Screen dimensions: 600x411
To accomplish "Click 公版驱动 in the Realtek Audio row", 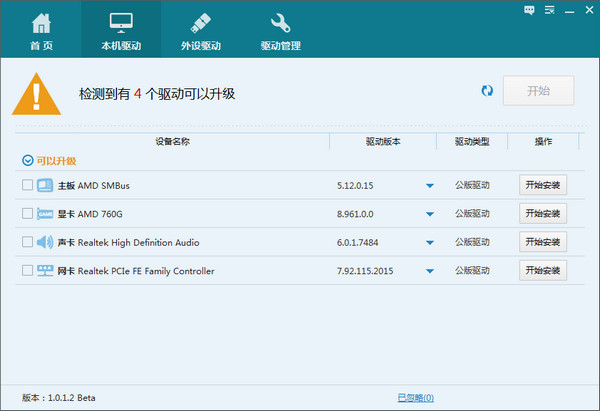I will click(472, 242).
